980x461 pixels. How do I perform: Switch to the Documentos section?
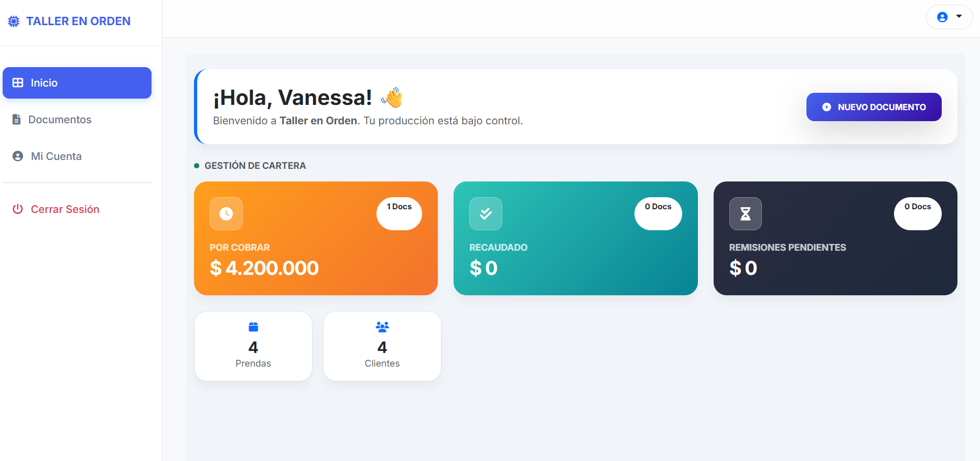[59, 119]
